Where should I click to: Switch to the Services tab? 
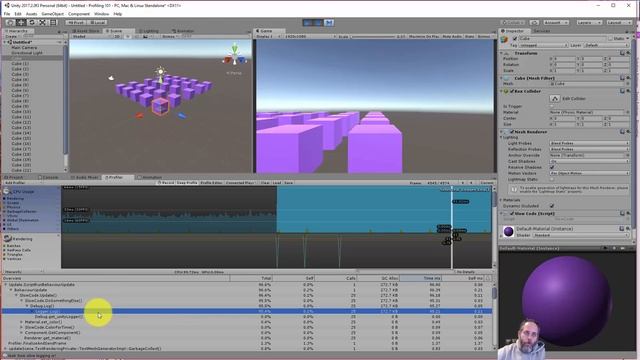[542, 31]
